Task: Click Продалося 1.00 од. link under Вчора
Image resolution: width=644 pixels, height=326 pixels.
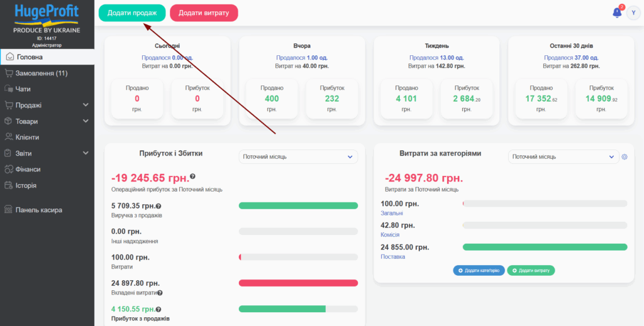Action: coord(302,58)
